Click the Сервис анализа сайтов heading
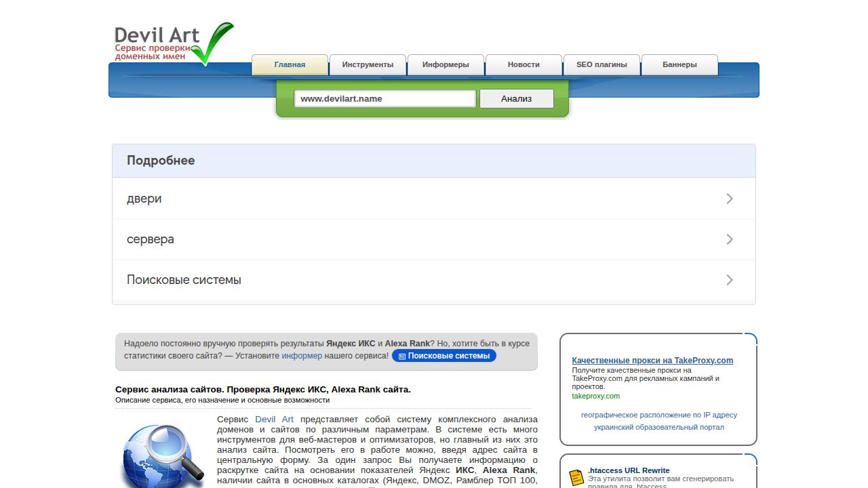The width and height of the screenshot is (868, 488). (263, 389)
